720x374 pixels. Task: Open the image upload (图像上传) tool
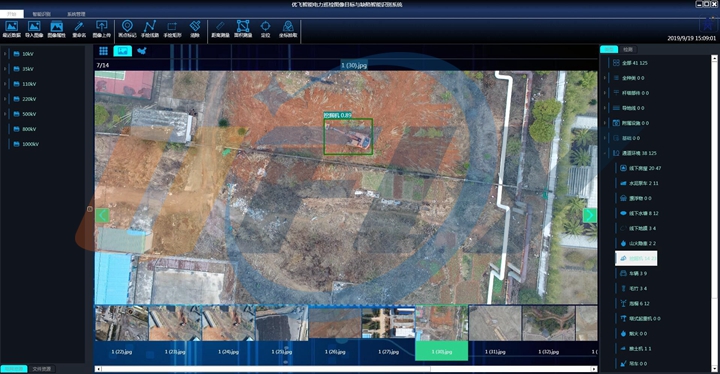coord(101,29)
